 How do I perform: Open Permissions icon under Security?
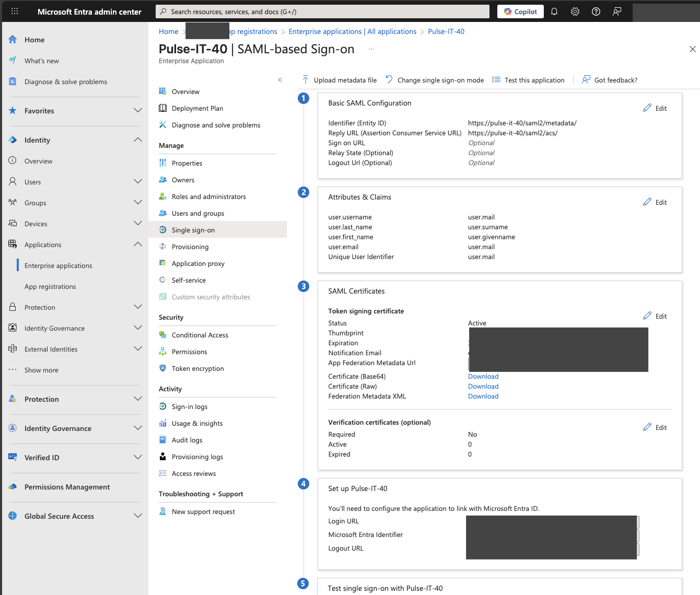tap(162, 352)
